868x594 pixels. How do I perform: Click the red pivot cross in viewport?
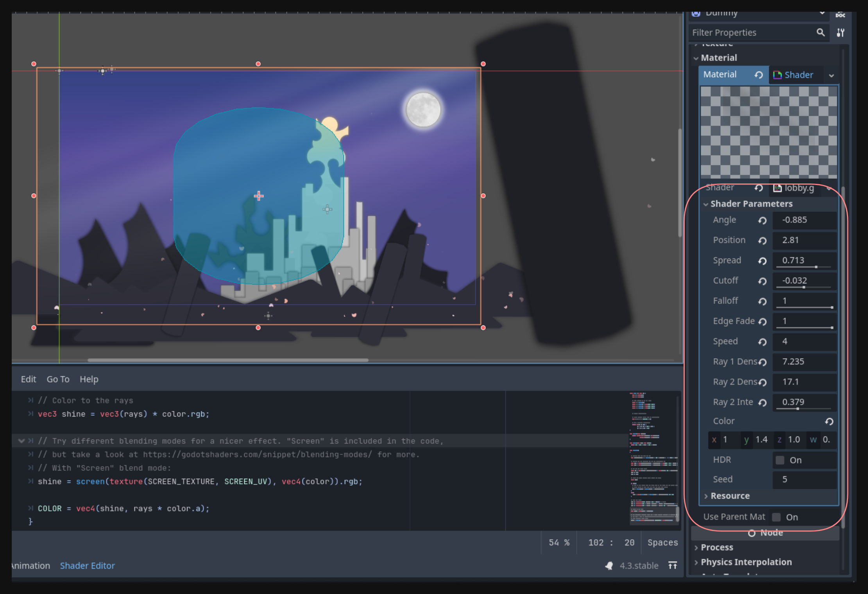pos(259,196)
